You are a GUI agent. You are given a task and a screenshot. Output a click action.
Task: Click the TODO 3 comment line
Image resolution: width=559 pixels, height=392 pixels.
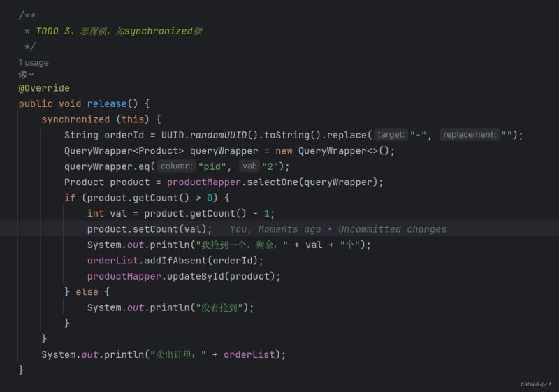[x=119, y=31]
